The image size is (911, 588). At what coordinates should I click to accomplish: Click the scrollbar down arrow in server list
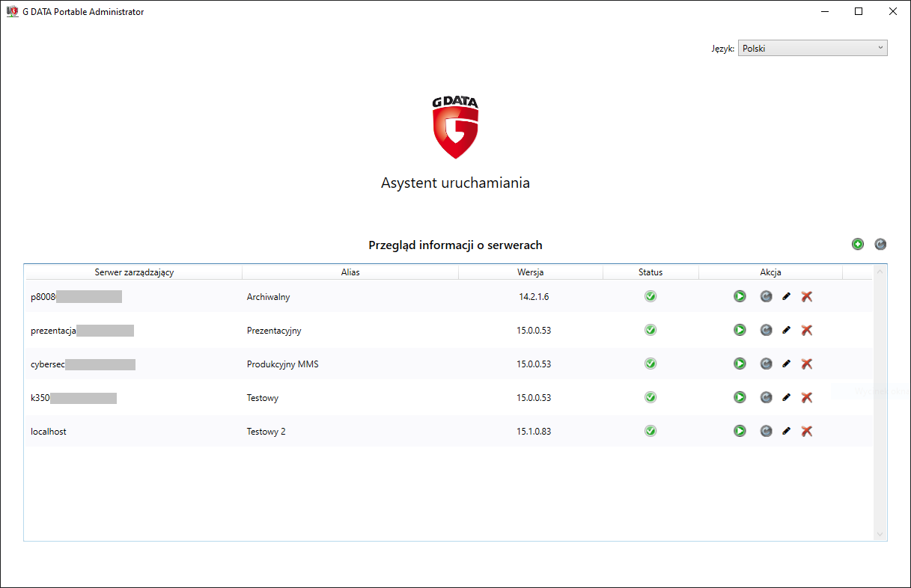pos(880,534)
